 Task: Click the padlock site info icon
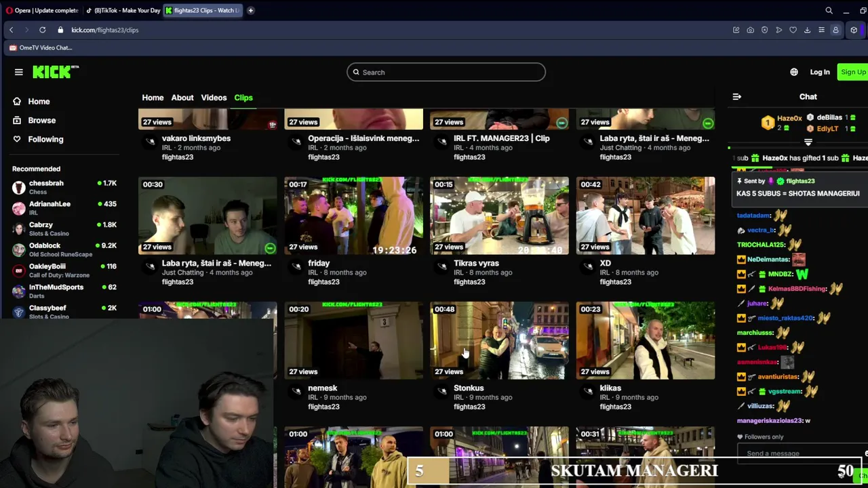point(60,30)
